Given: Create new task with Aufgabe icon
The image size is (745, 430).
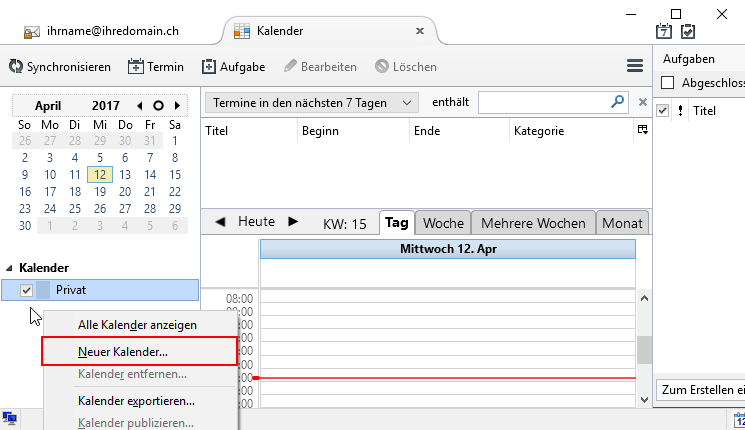Looking at the screenshot, I should pos(209,67).
